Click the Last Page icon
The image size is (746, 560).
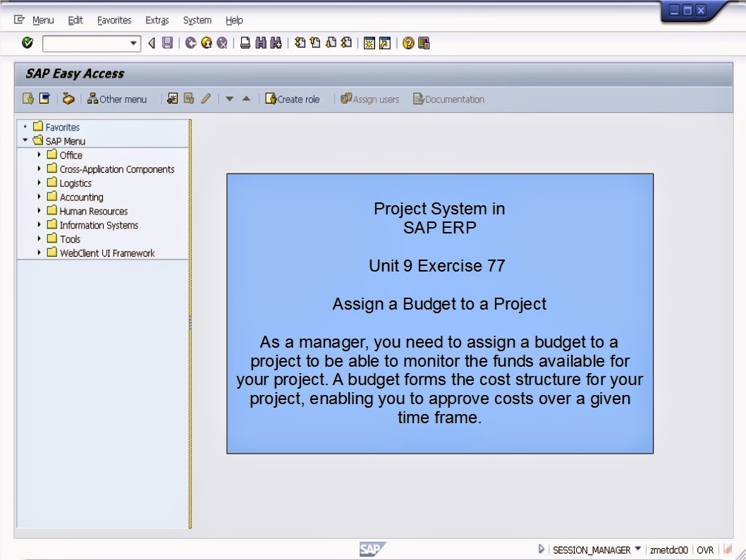click(347, 43)
